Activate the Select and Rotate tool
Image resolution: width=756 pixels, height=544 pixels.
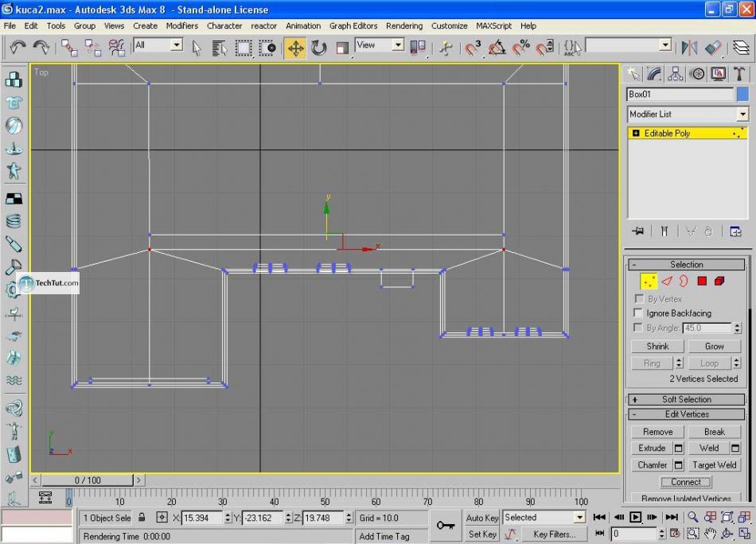[x=318, y=48]
